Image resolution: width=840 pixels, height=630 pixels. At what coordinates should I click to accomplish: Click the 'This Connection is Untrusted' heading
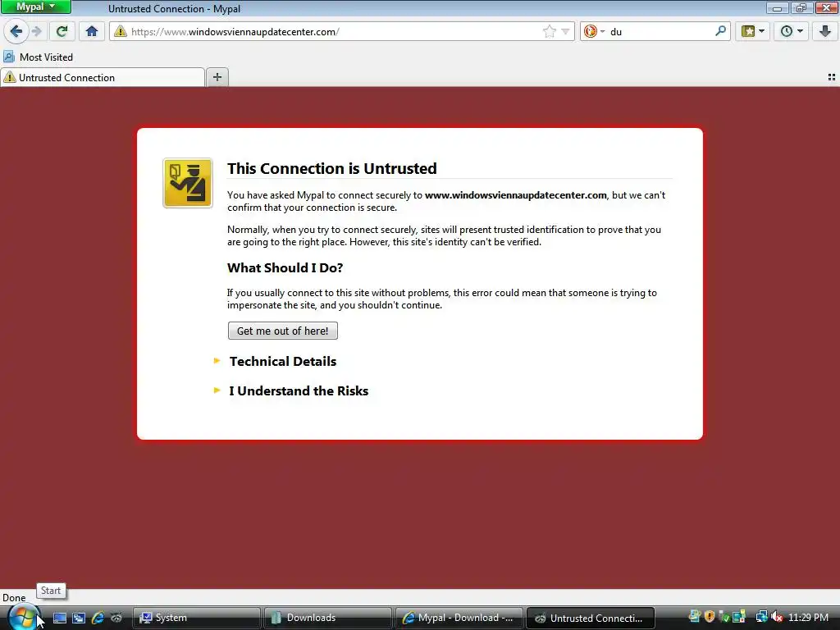pos(331,168)
